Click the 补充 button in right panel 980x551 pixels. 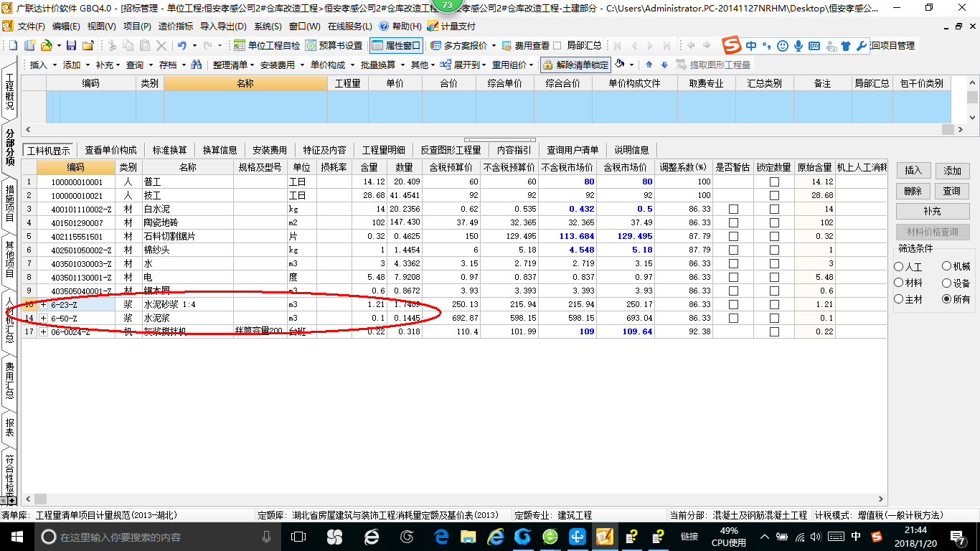(x=933, y=212)
